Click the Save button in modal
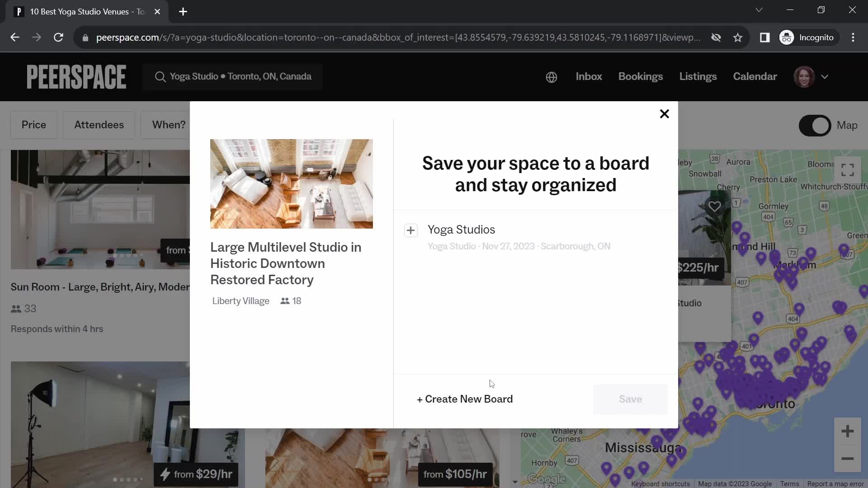The image size is (868, 488). pos(630,399)
